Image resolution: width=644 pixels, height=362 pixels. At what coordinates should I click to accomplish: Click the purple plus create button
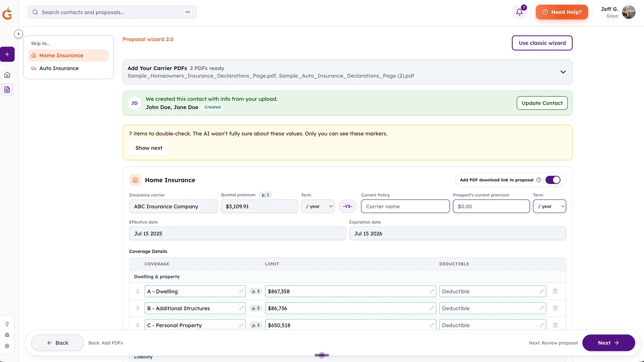7,54
